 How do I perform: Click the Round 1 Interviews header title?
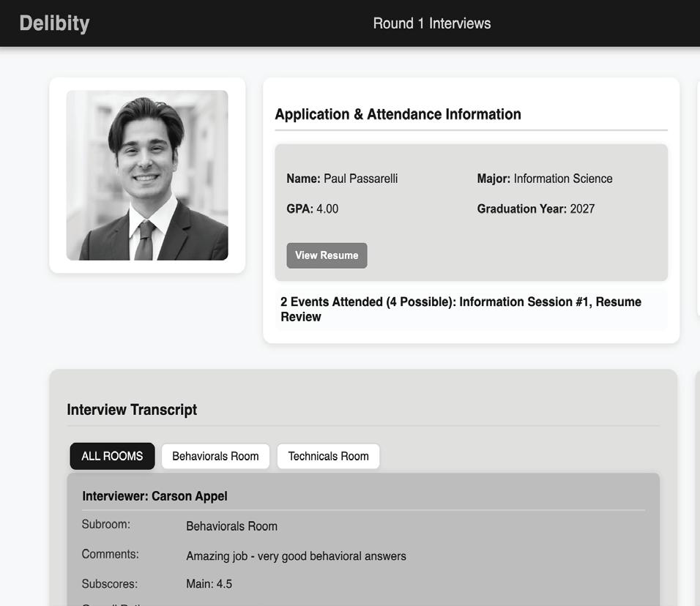[432, 23]
